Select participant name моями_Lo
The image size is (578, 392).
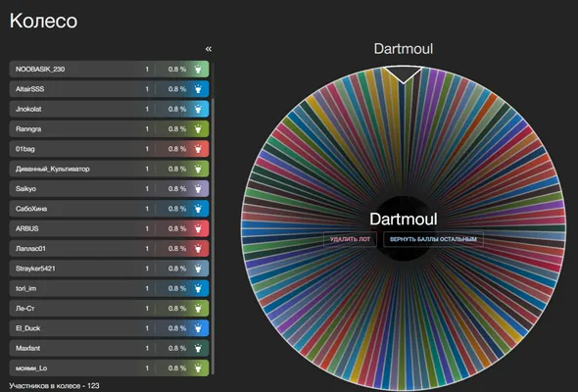31,367
